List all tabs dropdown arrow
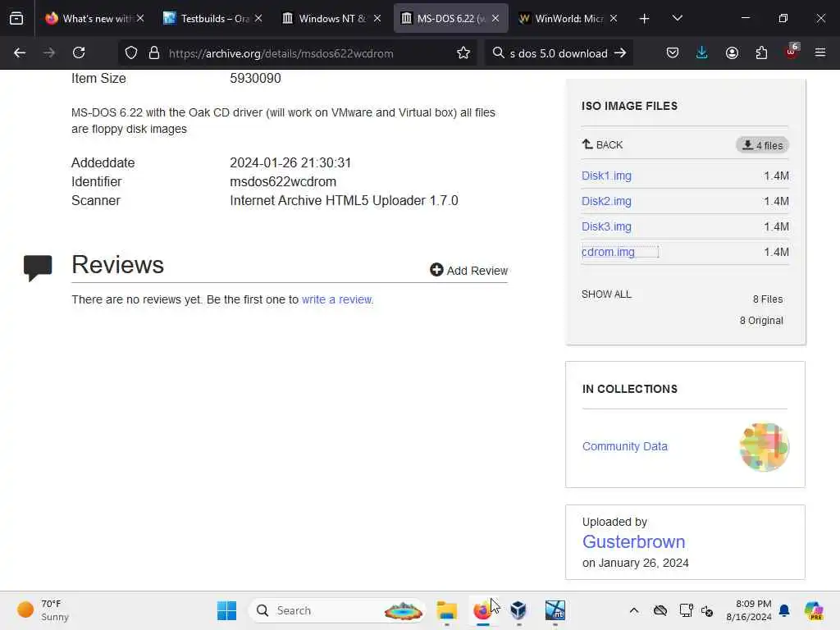This screenshot has width=840, height=630. click(677, 19)
